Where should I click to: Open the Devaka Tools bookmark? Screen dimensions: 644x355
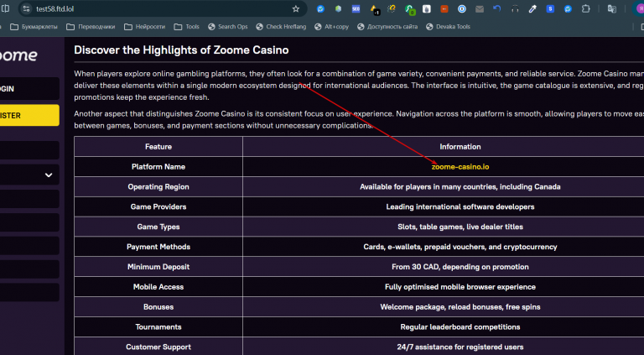(x=448, y=27)
